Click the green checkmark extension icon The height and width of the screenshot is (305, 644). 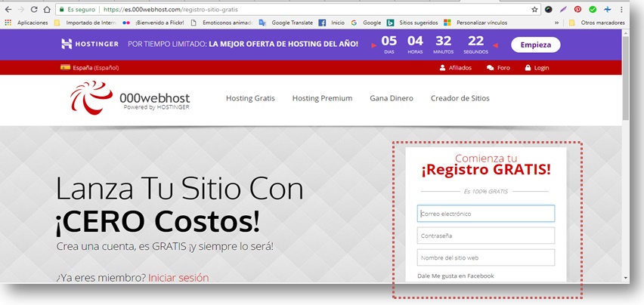[x=593, y=9]
